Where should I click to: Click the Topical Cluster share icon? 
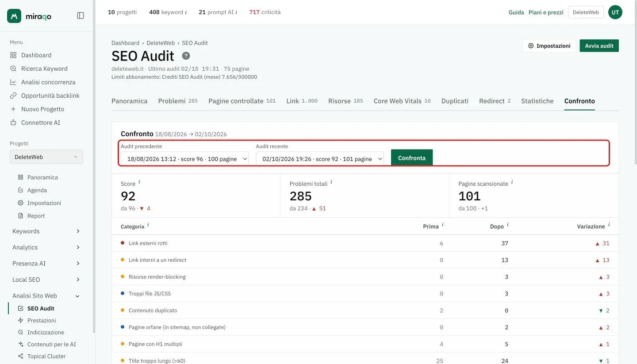pyautogui.click(x=20, y=356)
